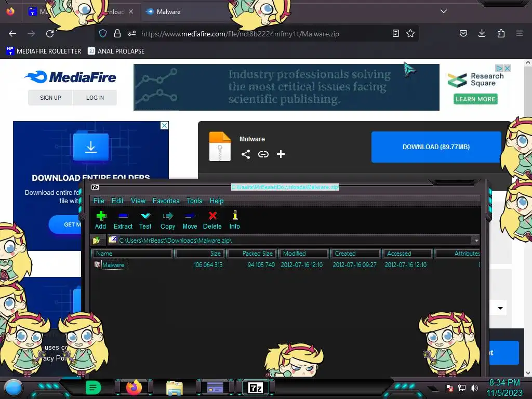Click the MediaFire logo
The height and width of the screenshot is (399, 532).
[70, 77]
